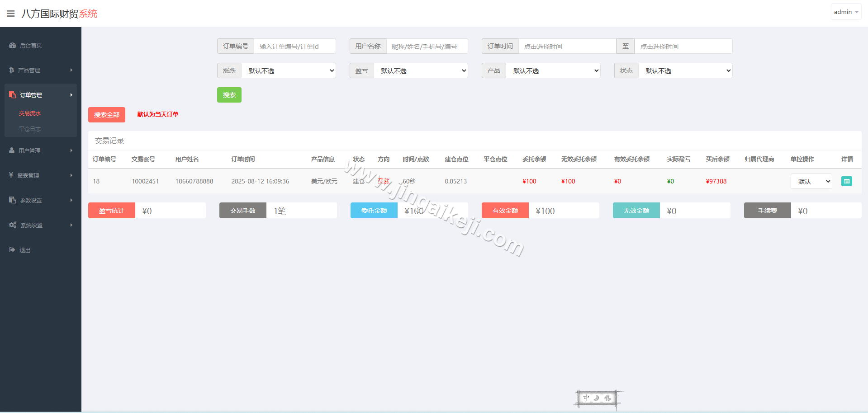Click the 订单编号 input field
The width and height of the screenshot is (868, 413).
(294, 46)
